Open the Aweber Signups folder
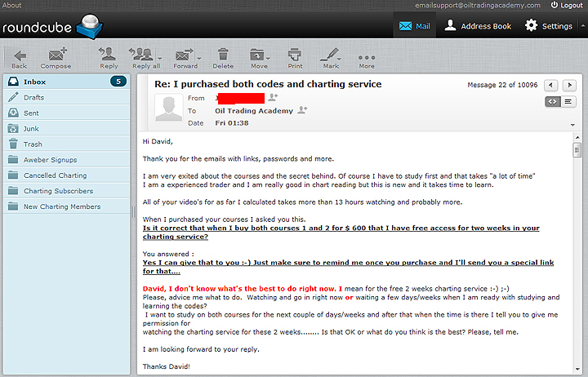Image resolution: width=588 pixels, height=377 pixels. [67, 160]
